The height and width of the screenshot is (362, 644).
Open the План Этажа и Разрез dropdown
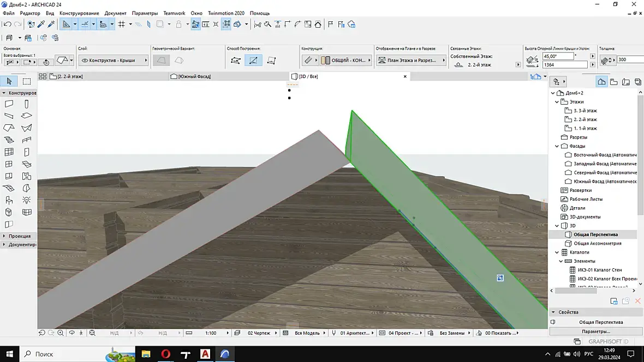(411, 61)
